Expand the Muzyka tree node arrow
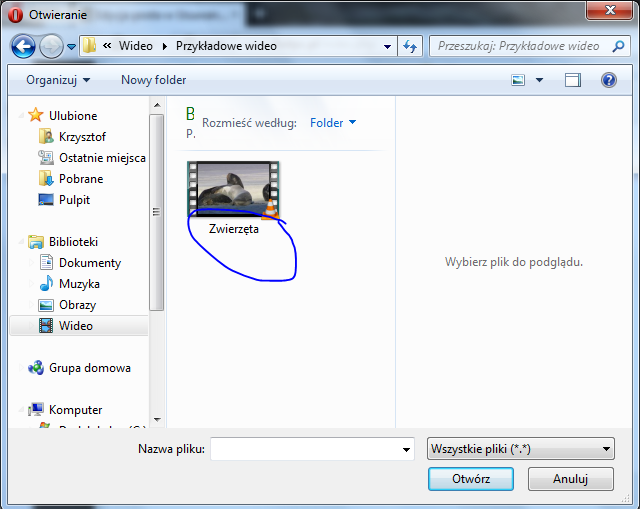640x509 pixels. 31,284
